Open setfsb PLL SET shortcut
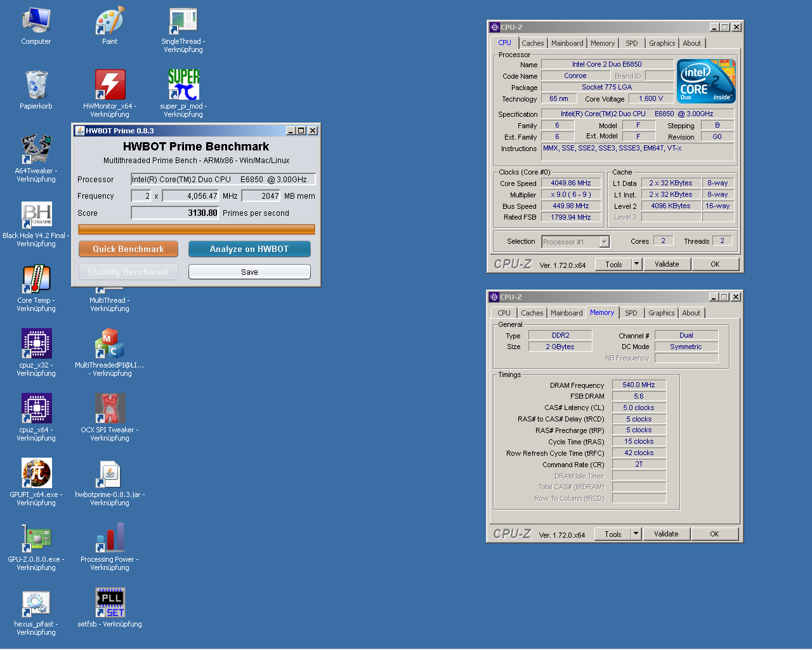This screenshot has height=650, width=812. [x=110, y=603]
